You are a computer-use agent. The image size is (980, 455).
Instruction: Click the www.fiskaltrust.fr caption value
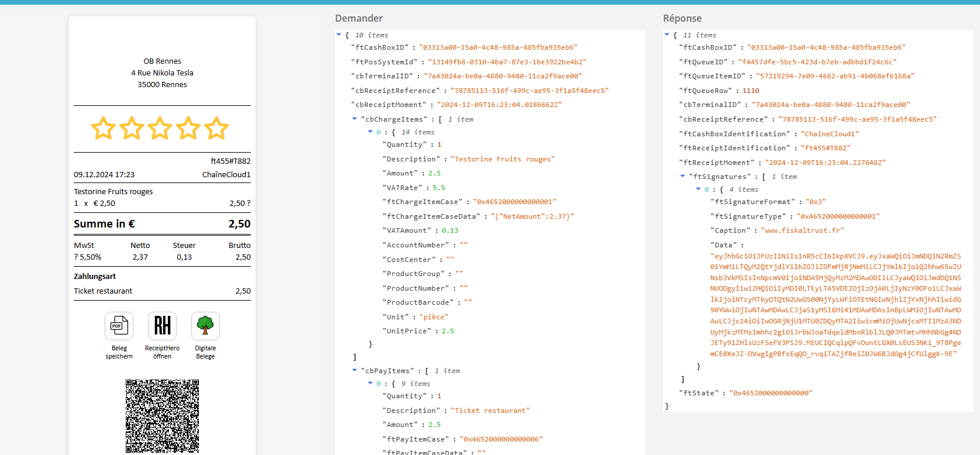tap(802, 230)
